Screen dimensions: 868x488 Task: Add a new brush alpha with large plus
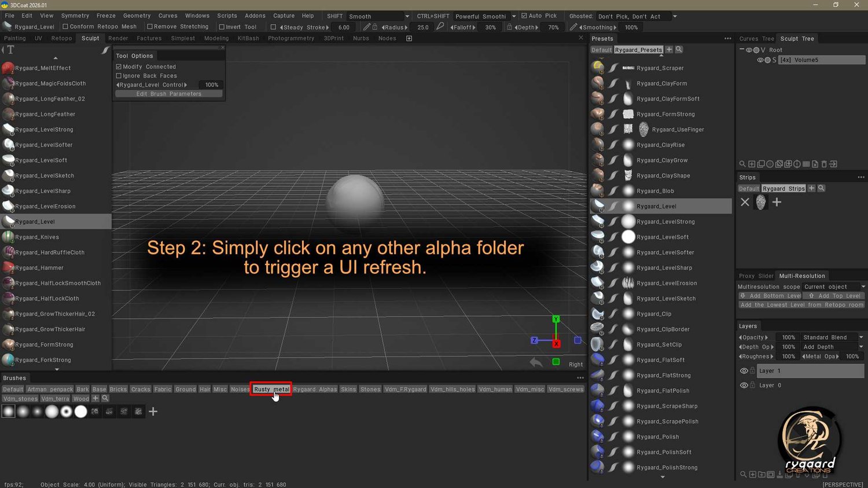[153, 412]
